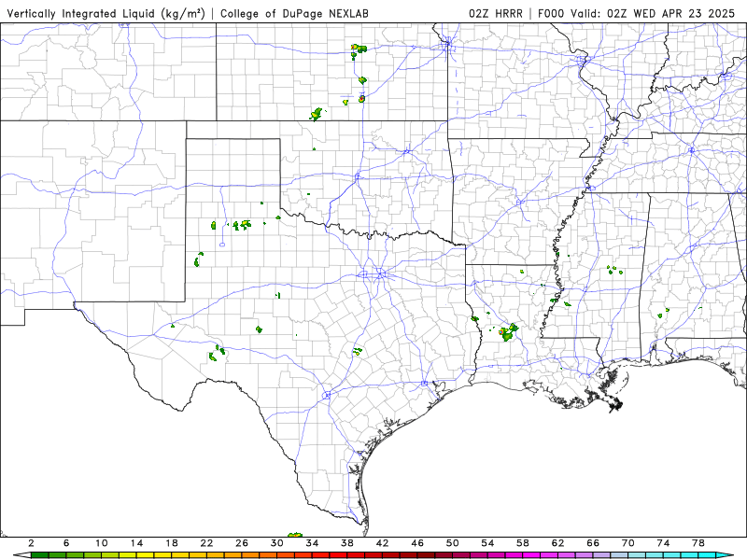Click the color scale label '58'
This screenshot has height=560, width=747.
pyautogui.click(x=523, y=543)
